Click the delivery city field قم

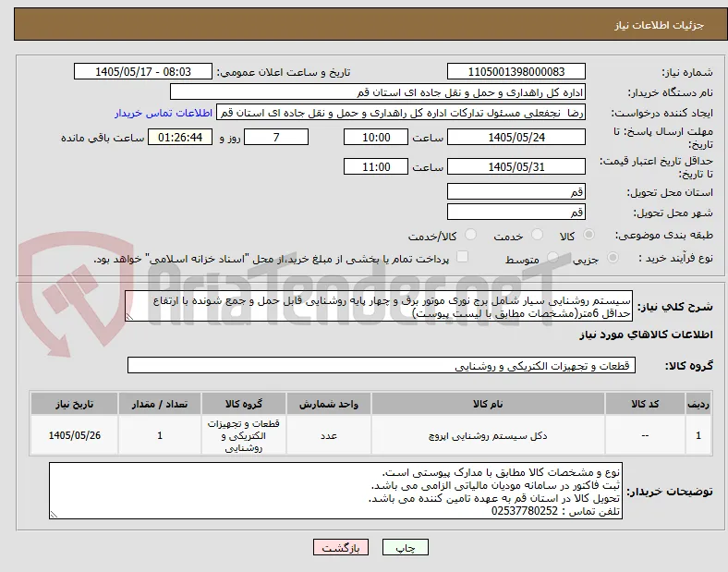pos(516,213)
